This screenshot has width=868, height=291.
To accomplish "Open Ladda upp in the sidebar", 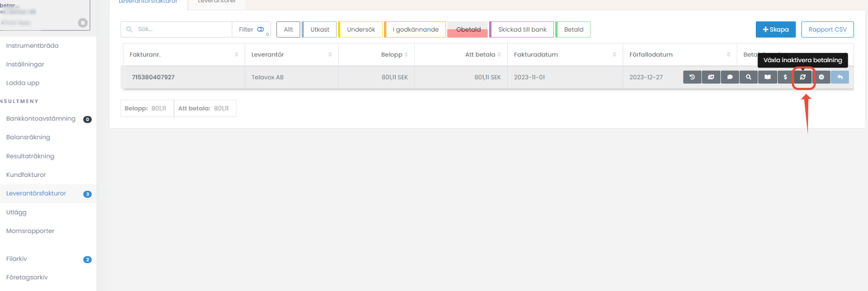I will [x=23, y=83].
